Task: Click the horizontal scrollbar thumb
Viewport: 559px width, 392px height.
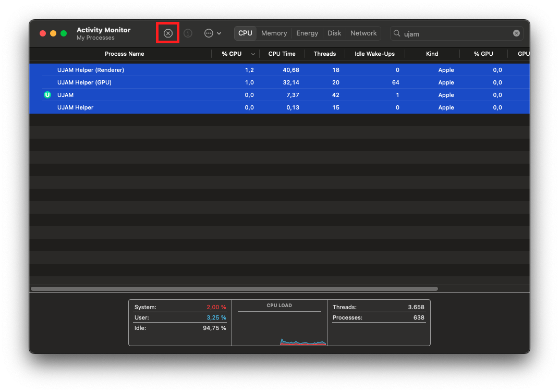Action: tap(234, 289)
